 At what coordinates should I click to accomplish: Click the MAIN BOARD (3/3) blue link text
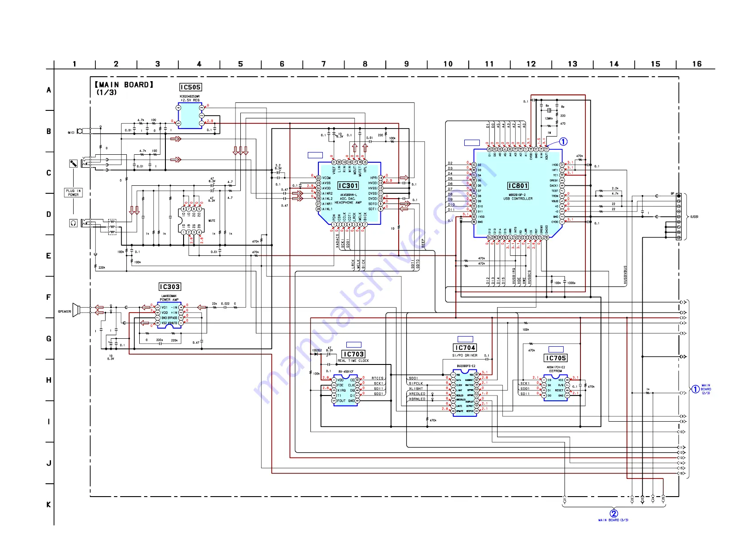(613, 520)
